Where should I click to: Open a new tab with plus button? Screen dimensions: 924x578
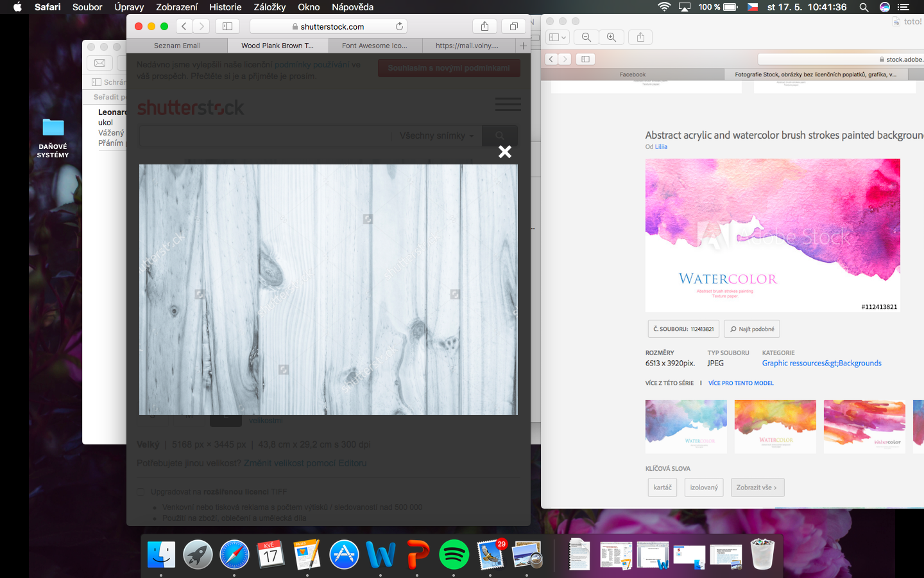pos(523,46)
